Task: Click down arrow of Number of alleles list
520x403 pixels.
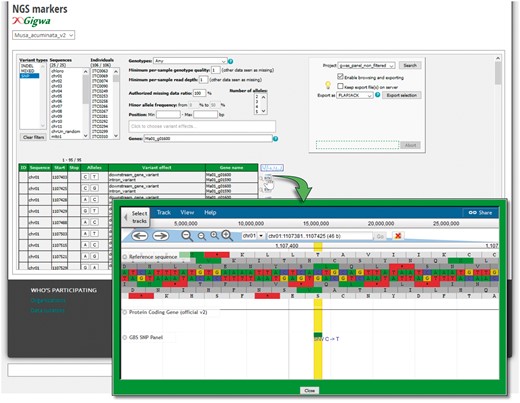Action: (x=264, y=111)
